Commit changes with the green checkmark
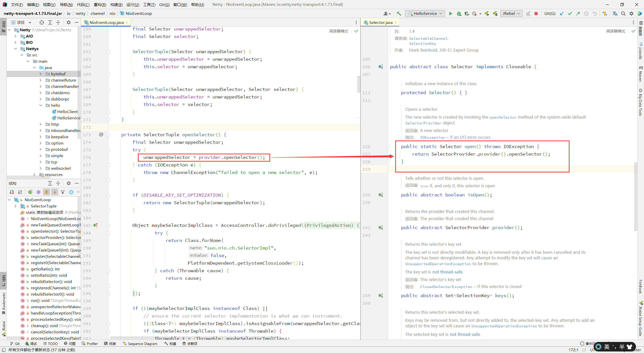This screenshot has height=353, width=644. [x=570, y=14]
